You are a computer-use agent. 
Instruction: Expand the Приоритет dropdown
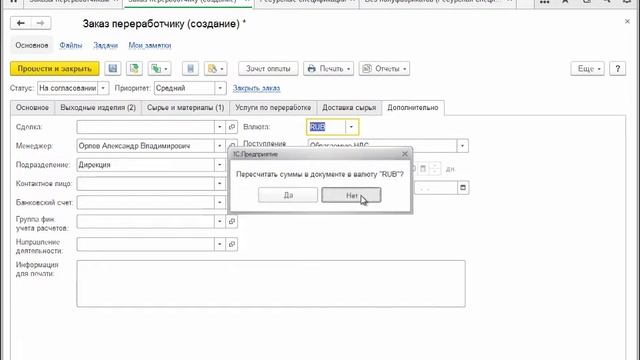(220, 88)
